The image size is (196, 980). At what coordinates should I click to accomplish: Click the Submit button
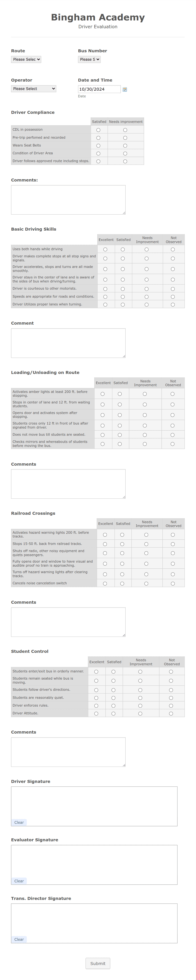[x=98, y=963]
